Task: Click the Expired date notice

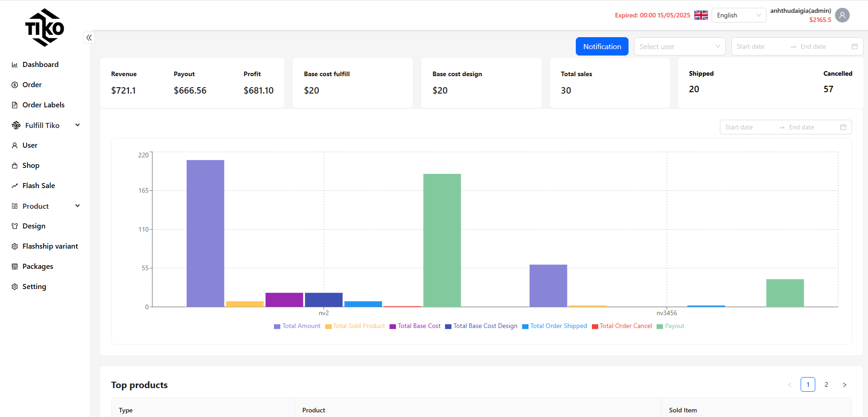Action: pos(652,15)
